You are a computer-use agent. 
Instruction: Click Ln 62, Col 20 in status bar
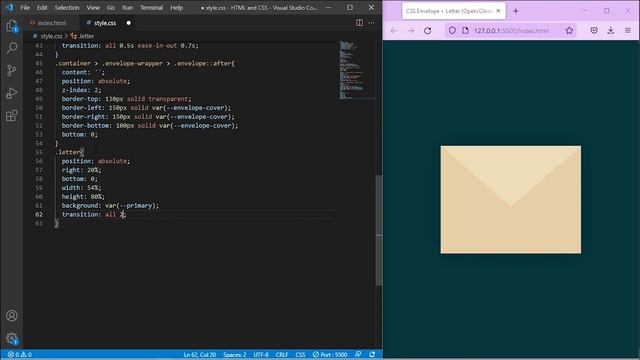click(x=200, y=355)
